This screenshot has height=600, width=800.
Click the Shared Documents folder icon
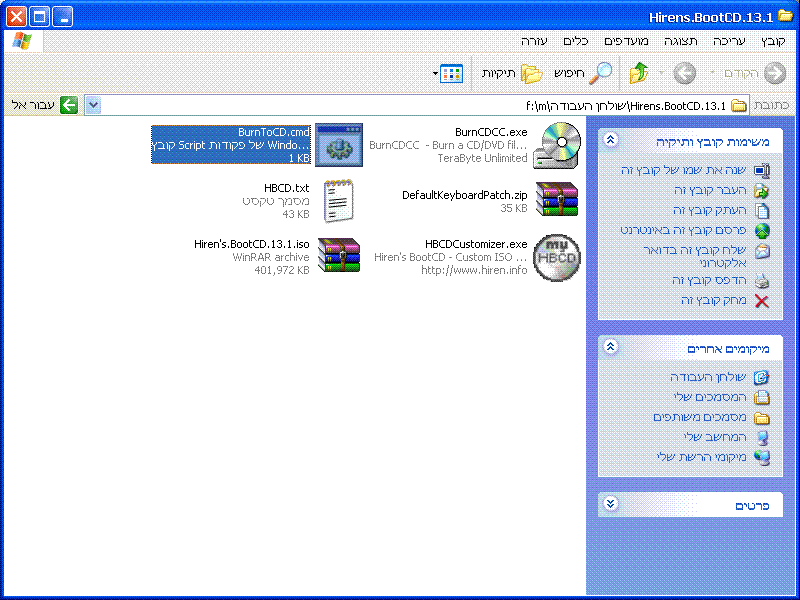tap(762, 417)
